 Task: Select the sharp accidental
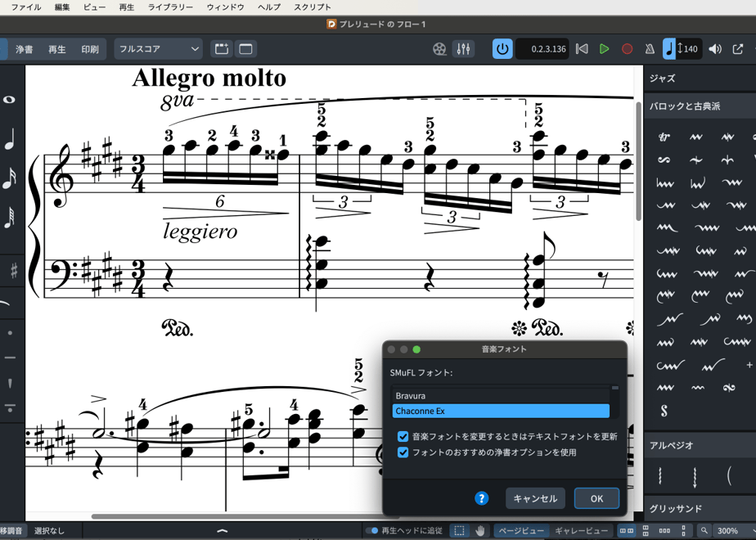click(14, 271)
